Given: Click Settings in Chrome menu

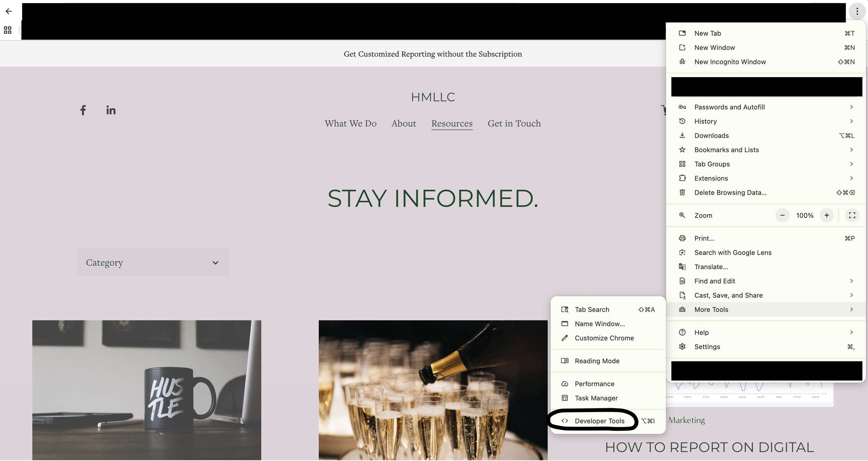Looking at the screenshot, I should 707,347.
